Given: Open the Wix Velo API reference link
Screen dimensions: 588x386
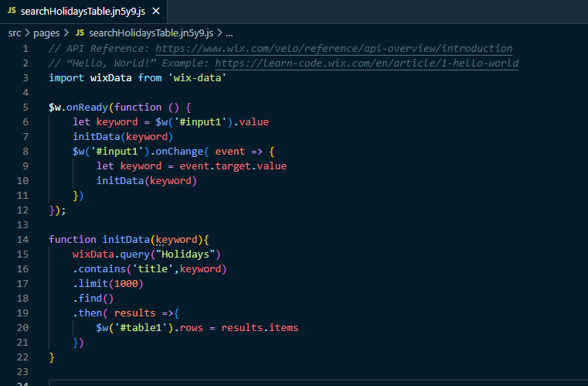Looking at the screenshot, I should (334, 49).
